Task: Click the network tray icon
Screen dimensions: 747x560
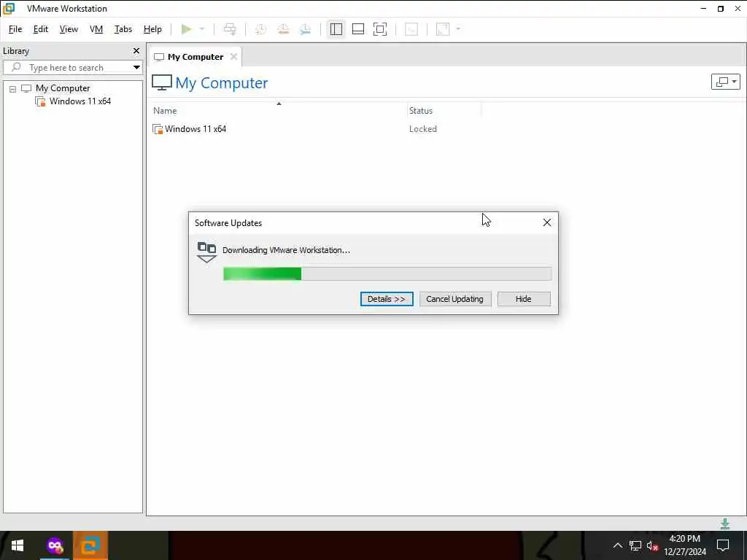Action: click(635, 545)
